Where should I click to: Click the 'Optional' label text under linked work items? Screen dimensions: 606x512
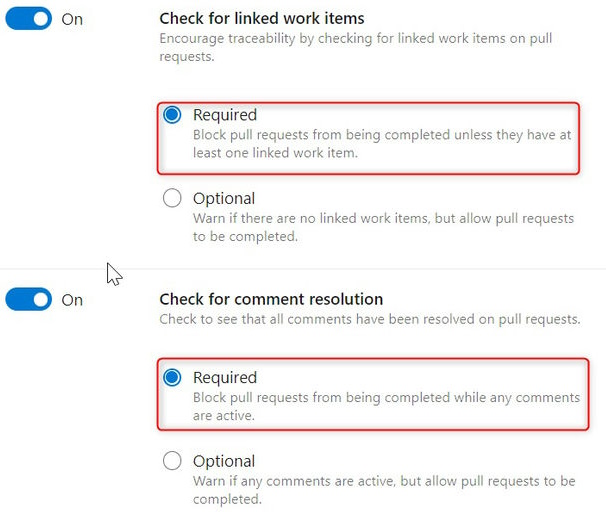click(x=224, y=198)
